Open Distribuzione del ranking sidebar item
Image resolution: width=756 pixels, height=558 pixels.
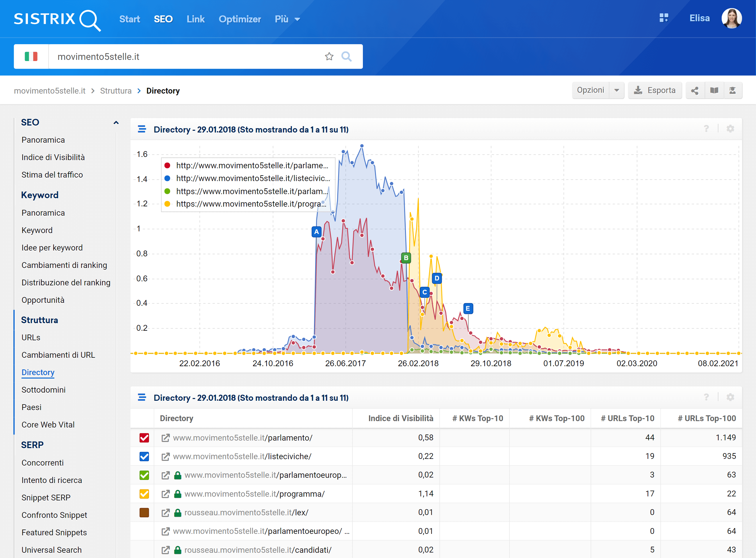point(66,283)
